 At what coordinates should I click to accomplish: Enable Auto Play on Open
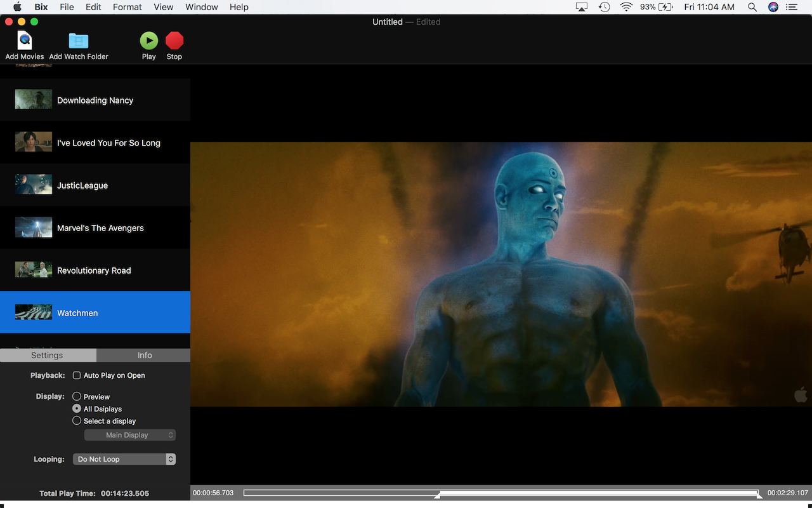77,375
